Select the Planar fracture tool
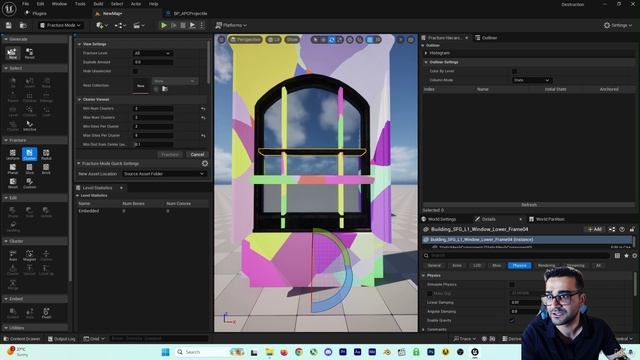Screen dimensions: 640x360 click(x=13, y=169)
